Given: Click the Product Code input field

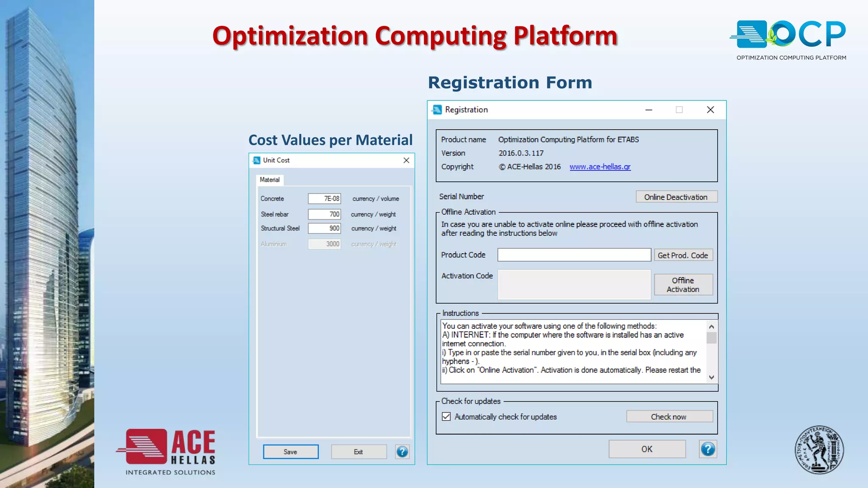Looking at the screenshot, I should [574, 255].
